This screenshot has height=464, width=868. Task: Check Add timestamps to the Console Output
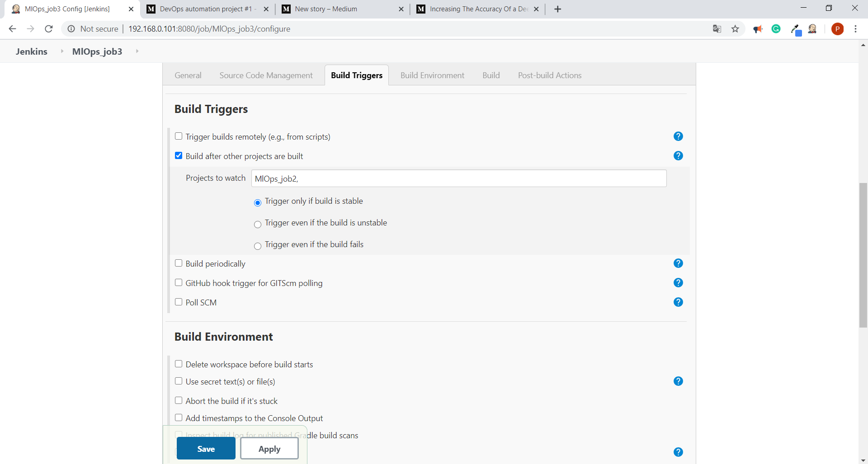tap(179, 417)
